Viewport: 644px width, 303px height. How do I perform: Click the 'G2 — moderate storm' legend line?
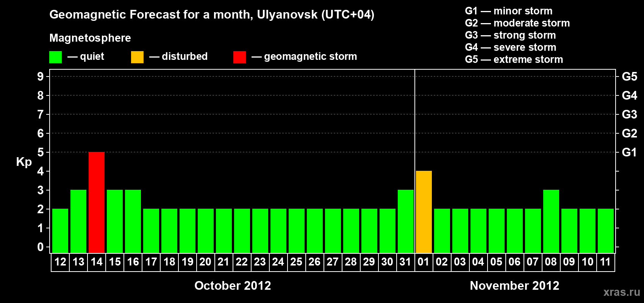[x=517, y=23]
